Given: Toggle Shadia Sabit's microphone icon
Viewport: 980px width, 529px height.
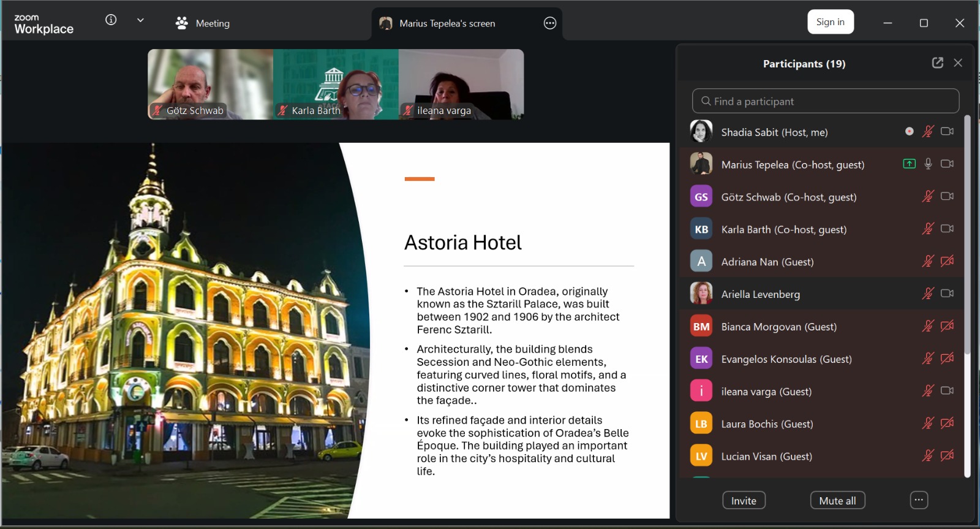Looking at the screenshot, I should (x=928, y=131).
